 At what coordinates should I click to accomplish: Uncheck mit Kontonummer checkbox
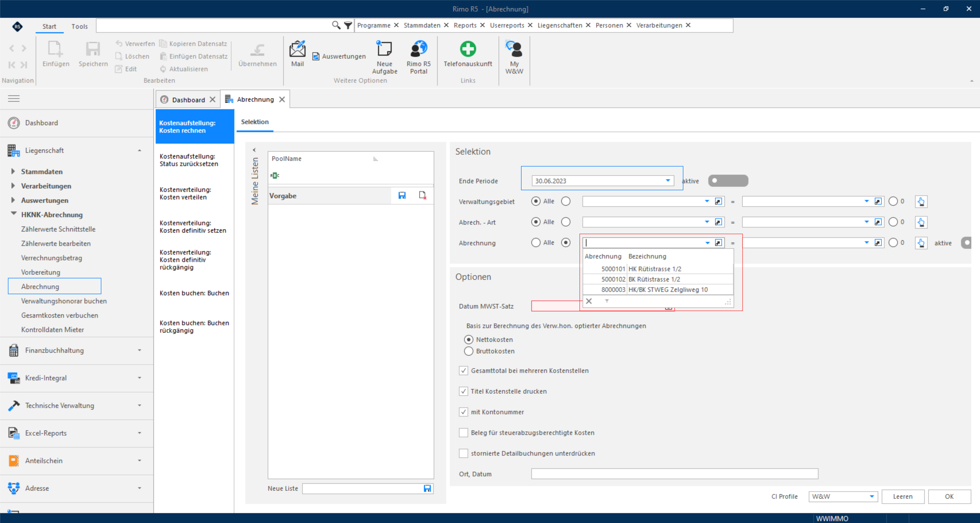click(463, 412)
